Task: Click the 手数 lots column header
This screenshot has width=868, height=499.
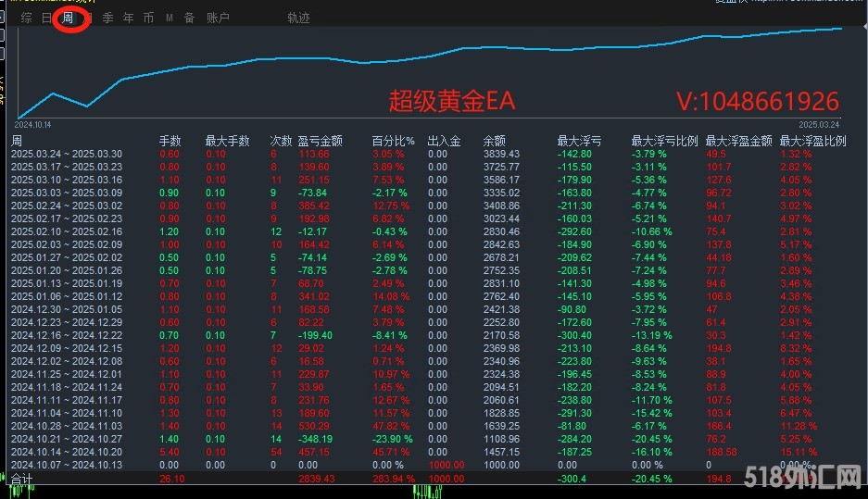Action: coord(170,142)
